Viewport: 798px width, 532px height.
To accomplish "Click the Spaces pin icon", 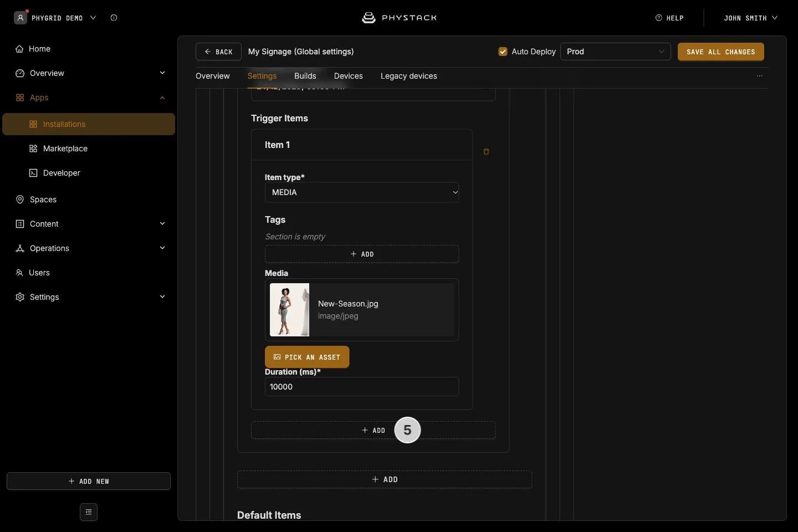I will click(20, 199).
